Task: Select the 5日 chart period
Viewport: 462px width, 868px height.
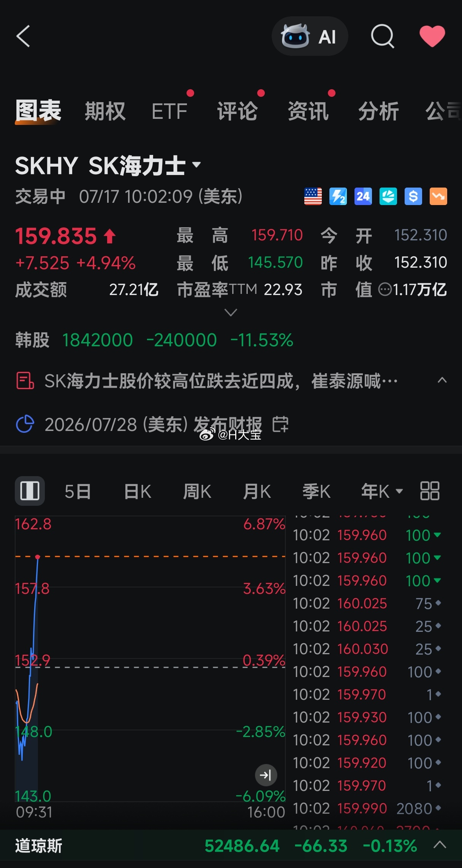Action: click(78, 491)
